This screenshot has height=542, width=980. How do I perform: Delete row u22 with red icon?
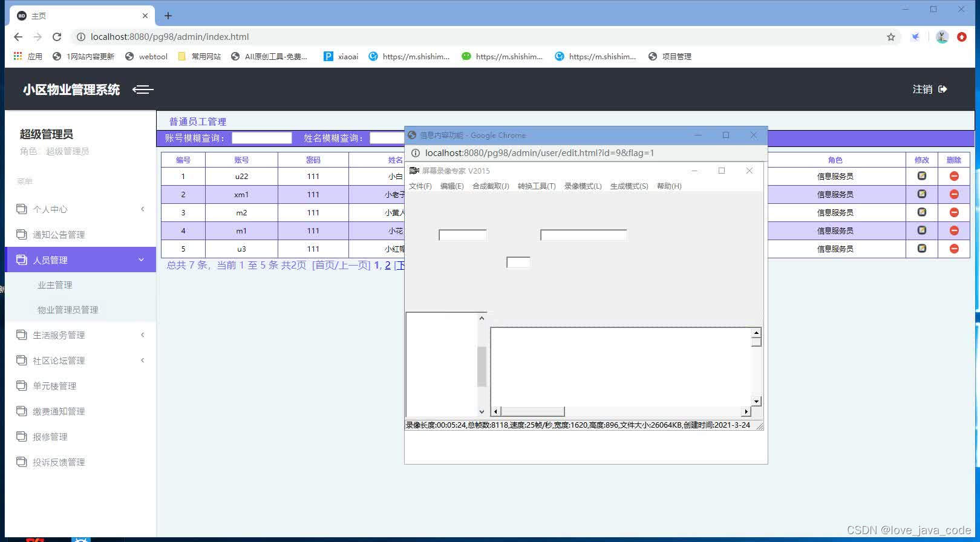(954, 176)
